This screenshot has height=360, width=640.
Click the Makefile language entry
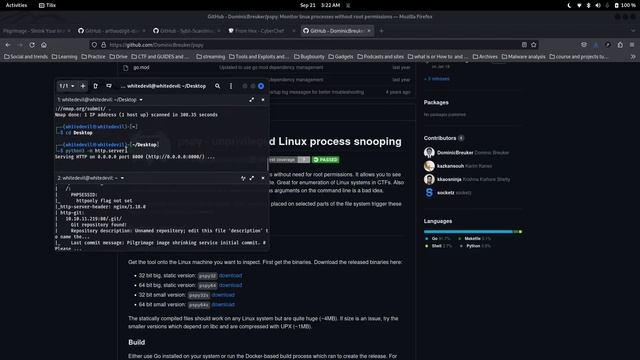(x=475, y=238)
